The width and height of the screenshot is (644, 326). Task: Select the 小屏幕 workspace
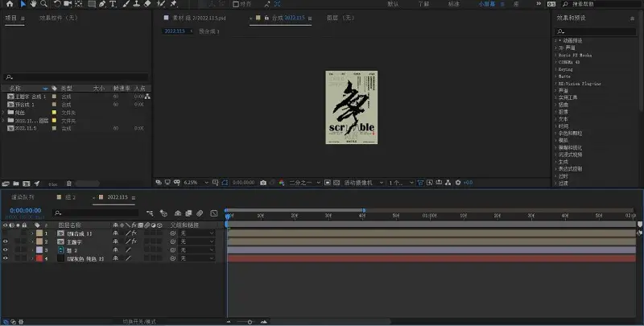coord(486,4)
